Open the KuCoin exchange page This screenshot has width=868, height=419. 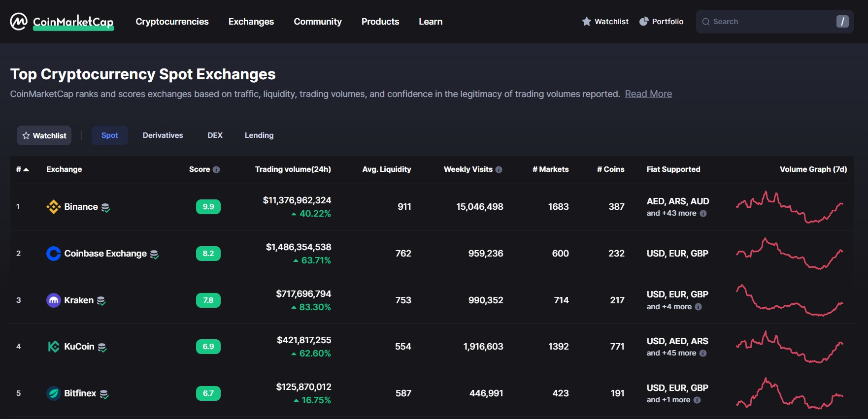(x=79, y=347)
